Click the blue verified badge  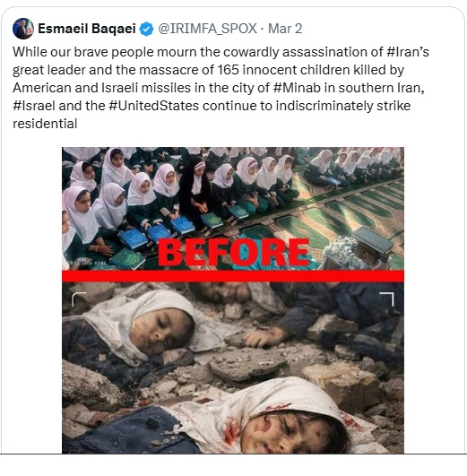tap(146, 29)
